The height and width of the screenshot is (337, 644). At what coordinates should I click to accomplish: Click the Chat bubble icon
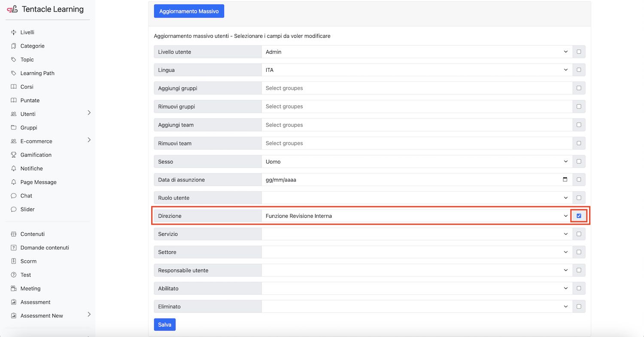pyautogui.click(x=13, y=196)
